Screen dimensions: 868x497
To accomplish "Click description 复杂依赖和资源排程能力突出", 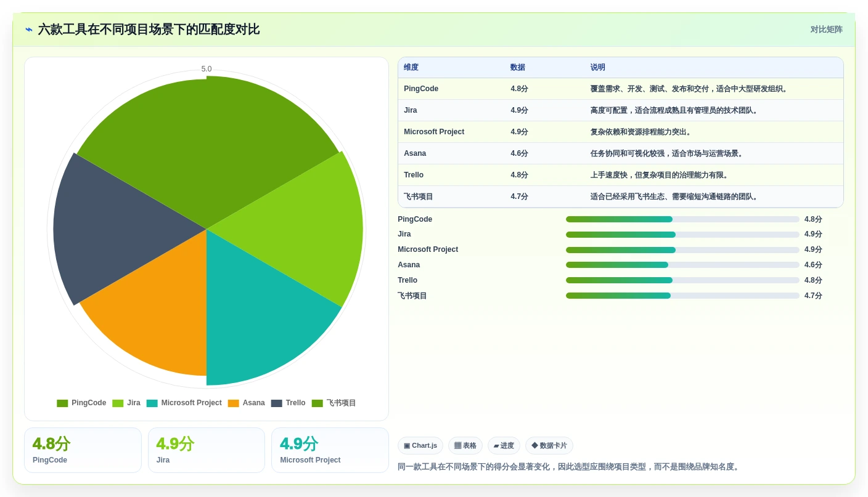I will click(x=641, y=132).
